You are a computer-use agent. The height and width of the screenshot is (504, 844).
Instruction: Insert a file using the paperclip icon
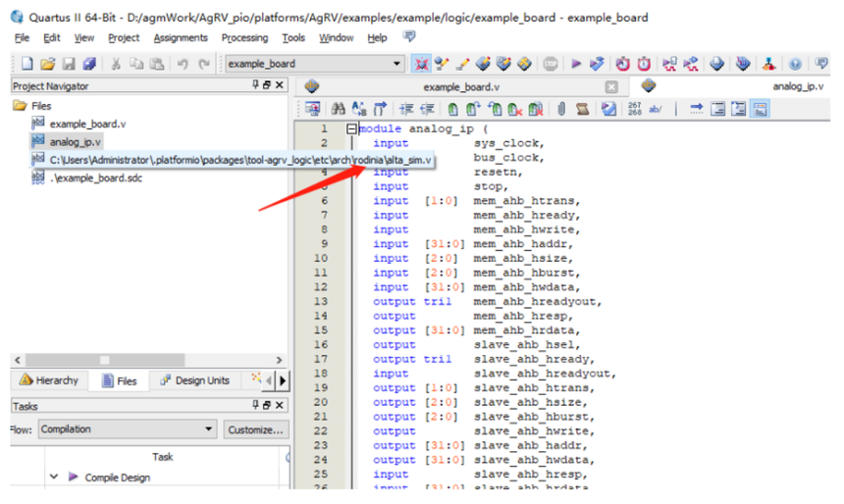pyautogui.click(x=561, y=109)
